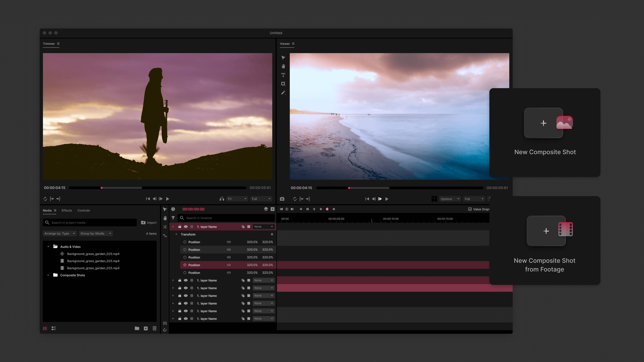Set the out point in the Trimmer
The height and width of the screenshot is (362, 644).
click(58, 199)
